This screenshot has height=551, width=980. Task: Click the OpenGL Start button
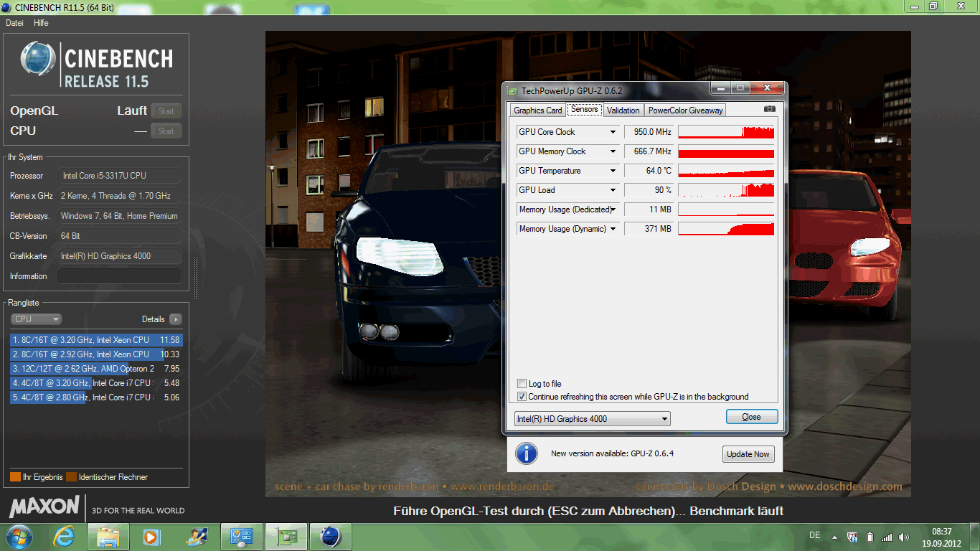[166, 111]
